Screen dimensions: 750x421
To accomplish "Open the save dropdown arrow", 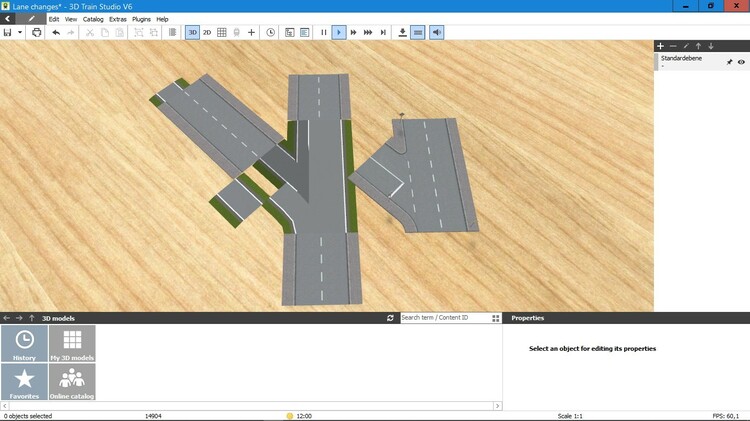I will 19,32.
